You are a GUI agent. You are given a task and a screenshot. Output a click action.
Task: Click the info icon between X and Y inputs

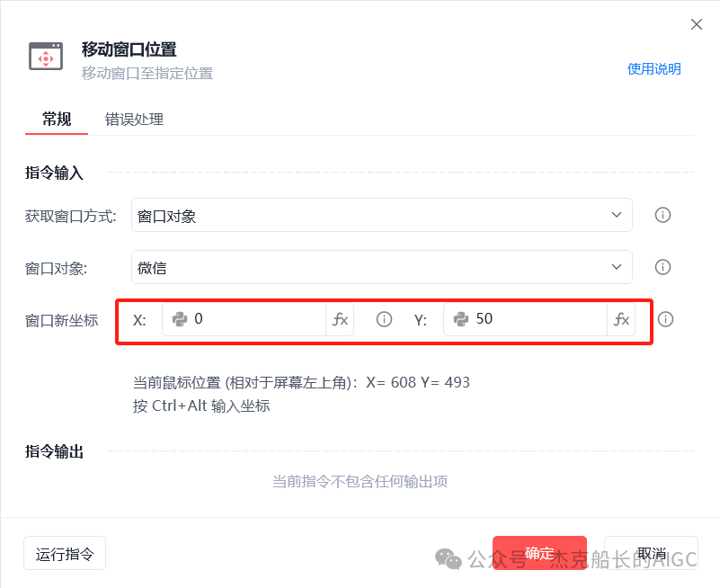[x=384, y=319]
